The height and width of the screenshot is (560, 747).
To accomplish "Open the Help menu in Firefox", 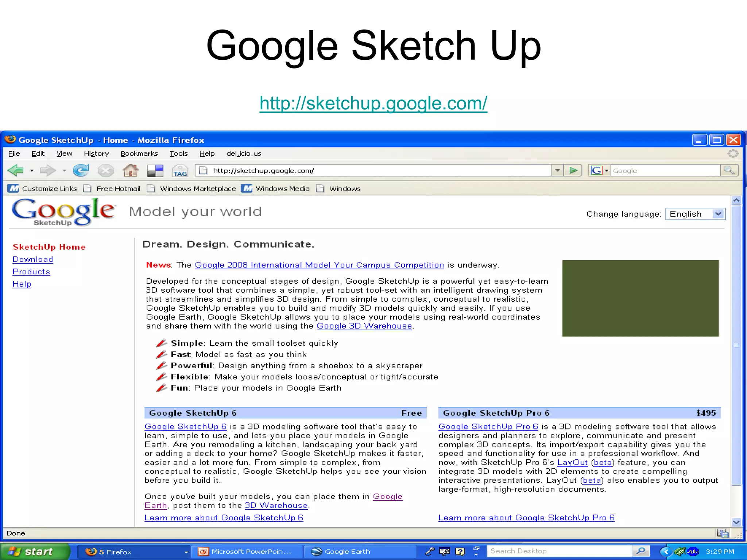I will click(x=207, y=153).
